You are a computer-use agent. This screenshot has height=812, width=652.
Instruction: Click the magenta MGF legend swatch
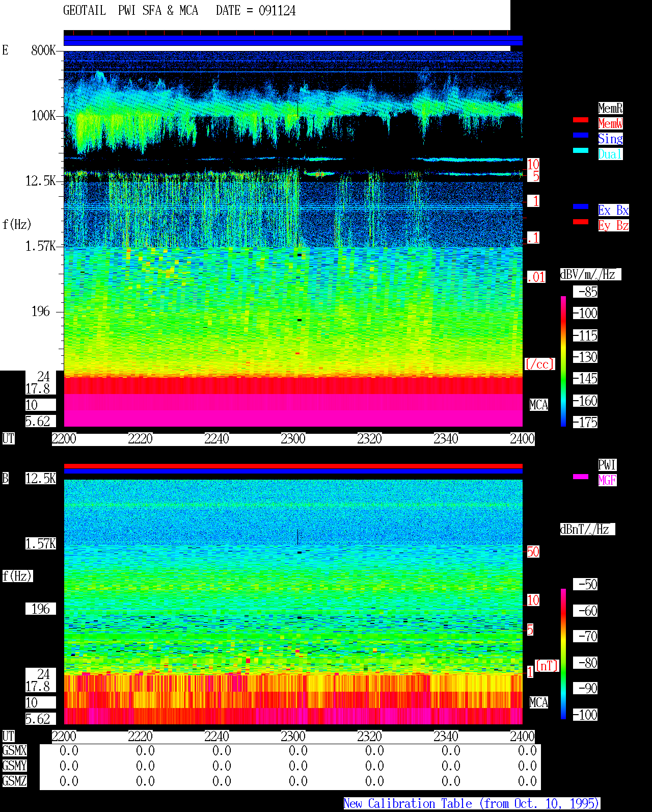[581, 477]
